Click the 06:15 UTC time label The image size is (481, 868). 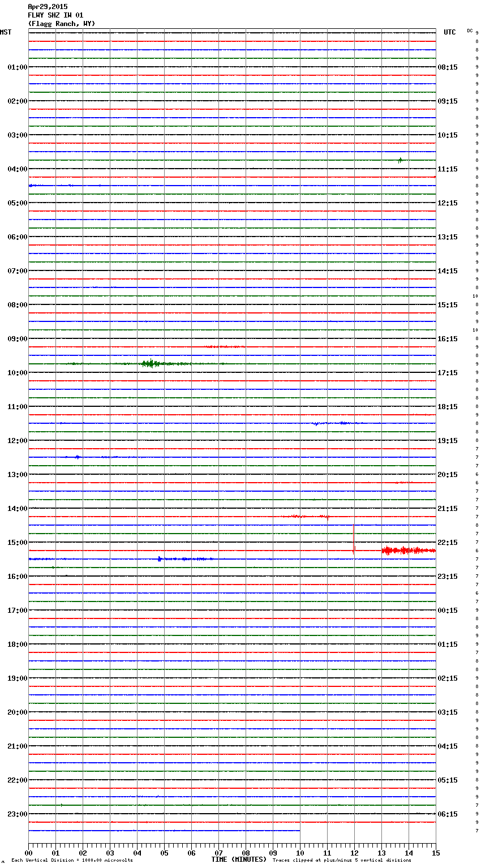[448, 814]
